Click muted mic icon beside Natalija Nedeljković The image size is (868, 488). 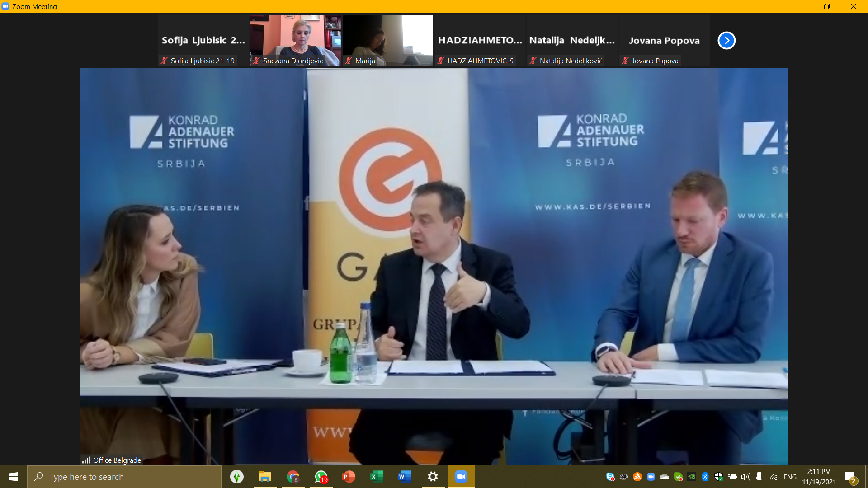(x=533, y=61)
